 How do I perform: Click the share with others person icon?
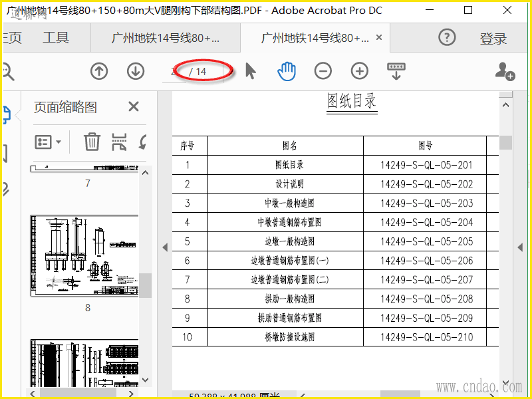505,71
